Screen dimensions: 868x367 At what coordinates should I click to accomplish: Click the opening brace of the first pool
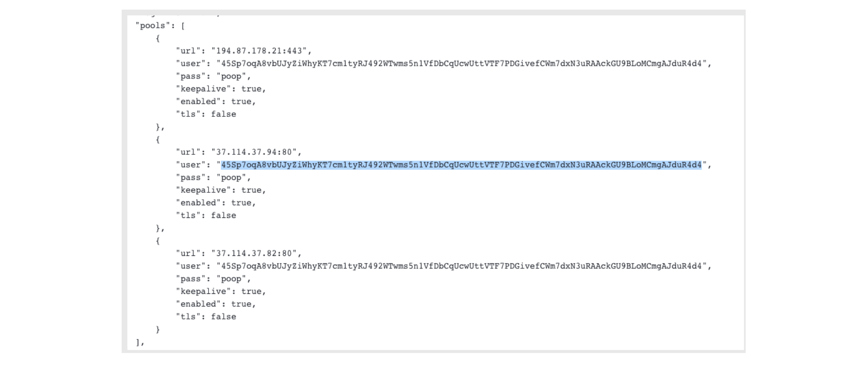158,38
